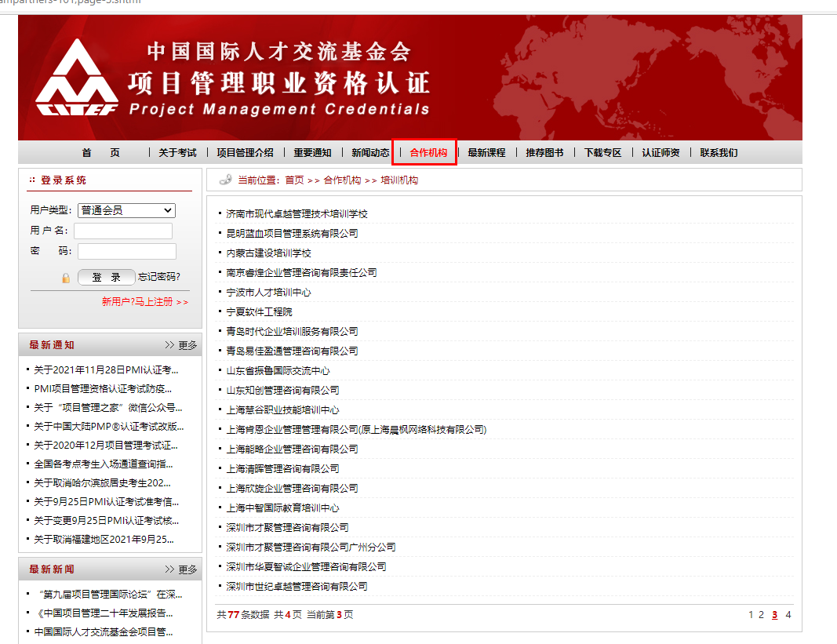Click 首页 in the breadcrumb

[x=294, y=180]
